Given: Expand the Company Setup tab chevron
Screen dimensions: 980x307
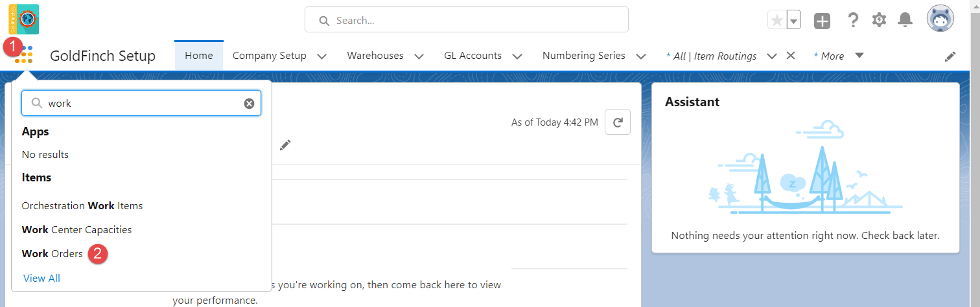Looking at the screenshot, I should tap(321, 56).
